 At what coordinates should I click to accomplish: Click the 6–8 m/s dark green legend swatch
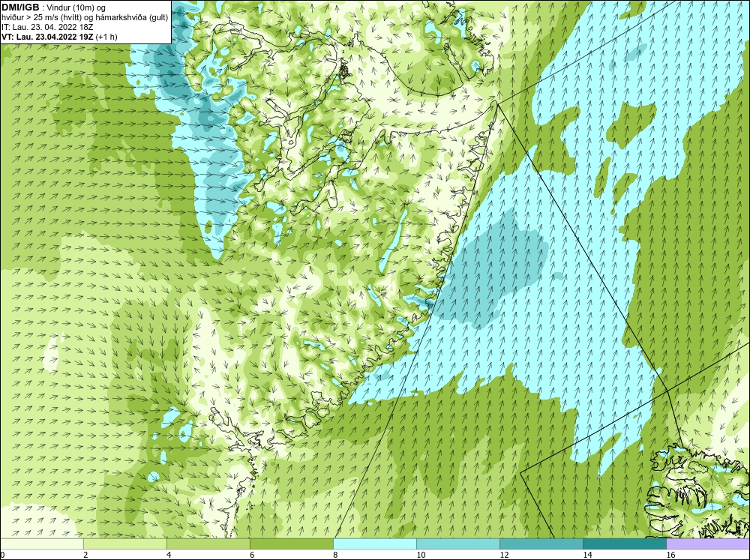[292, 544]
